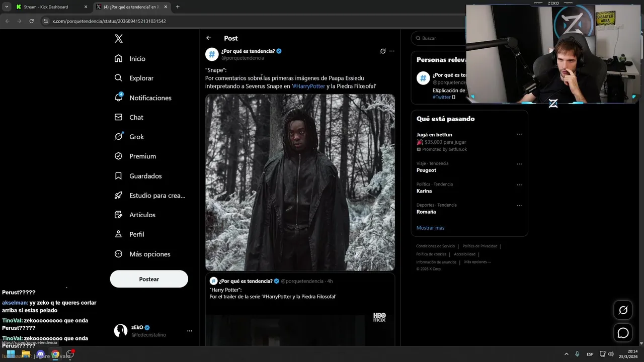Open Chrome from taskbar
This screenshot has width=644, height=362.
click(55, 354)
